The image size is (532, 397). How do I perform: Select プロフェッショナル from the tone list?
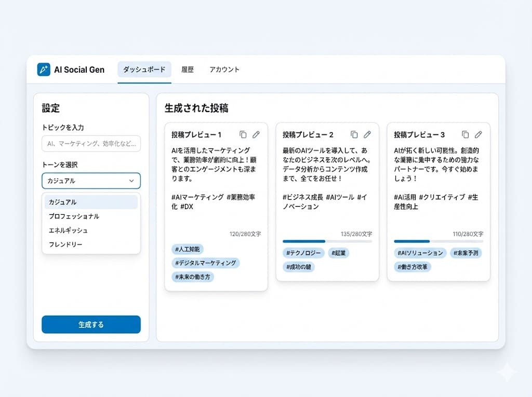coord(74,216)
